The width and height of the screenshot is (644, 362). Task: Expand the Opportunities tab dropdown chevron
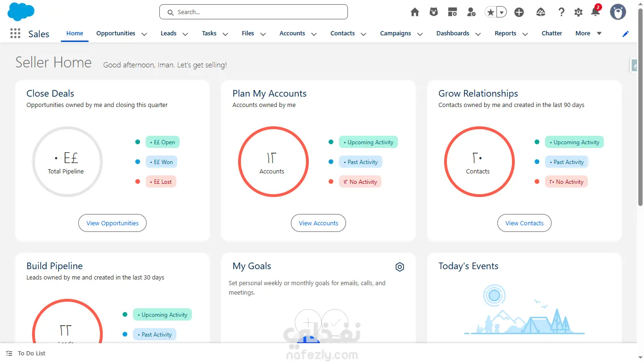144,34
